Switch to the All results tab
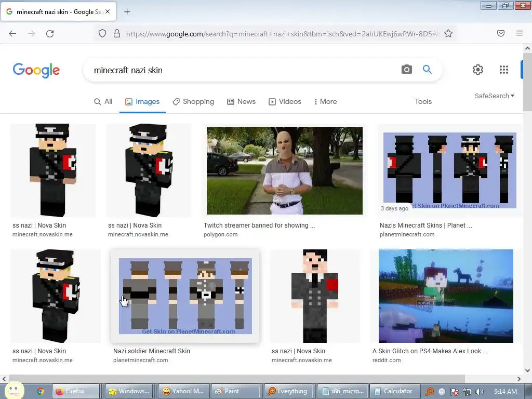The image size is (532, 399). (x=103, y=101)
